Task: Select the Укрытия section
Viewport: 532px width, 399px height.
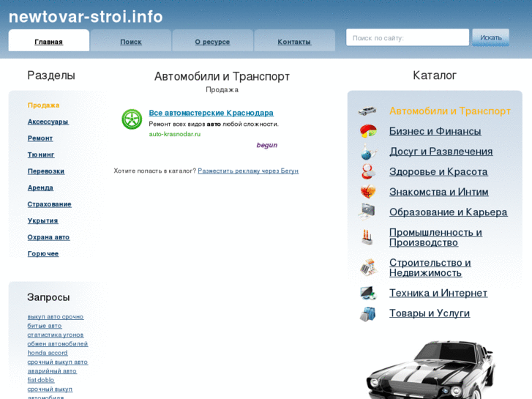Action: pos(42,220)
